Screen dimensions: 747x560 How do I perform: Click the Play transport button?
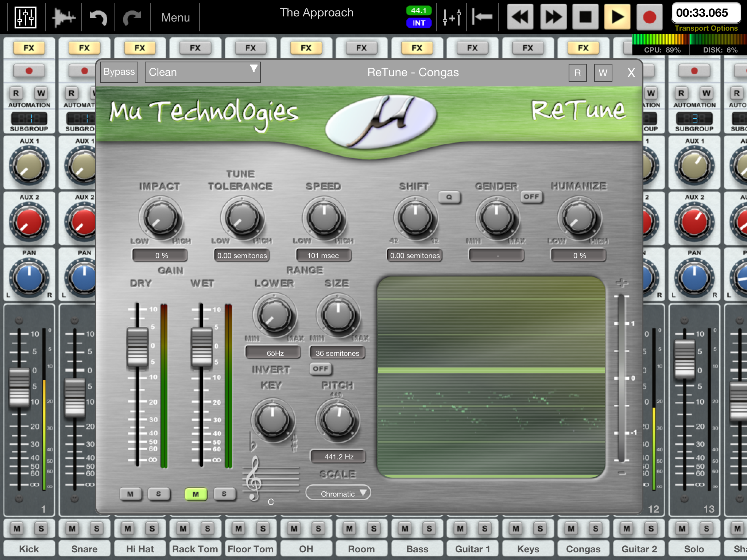[617, 17]
